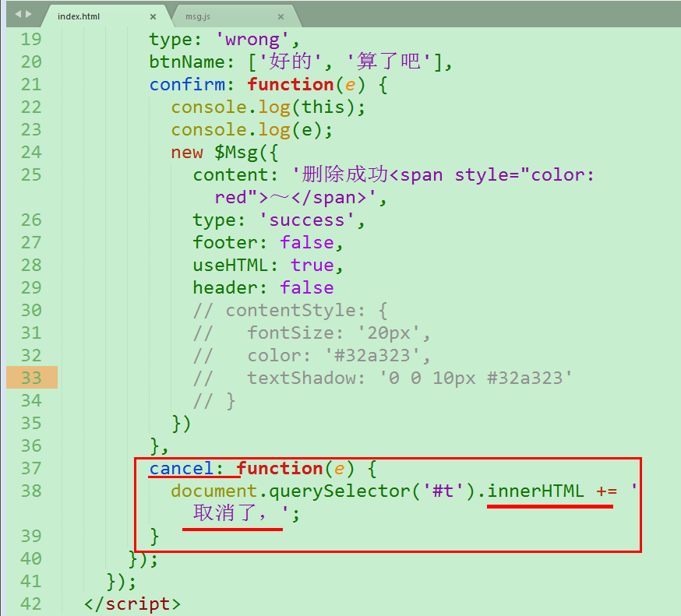Click innerHTML property on line 38
Image resolution: width=681 pixels, height=616 pixels.
(x=535, y=491)
